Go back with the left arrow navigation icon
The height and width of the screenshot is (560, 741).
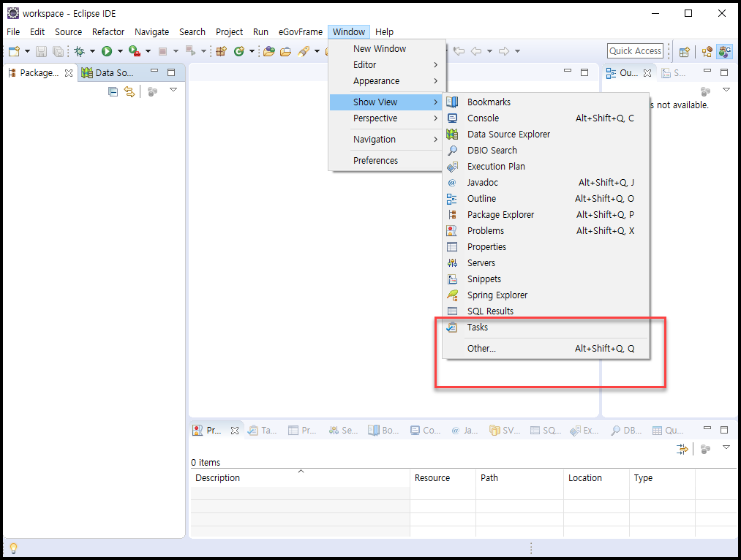476,51
